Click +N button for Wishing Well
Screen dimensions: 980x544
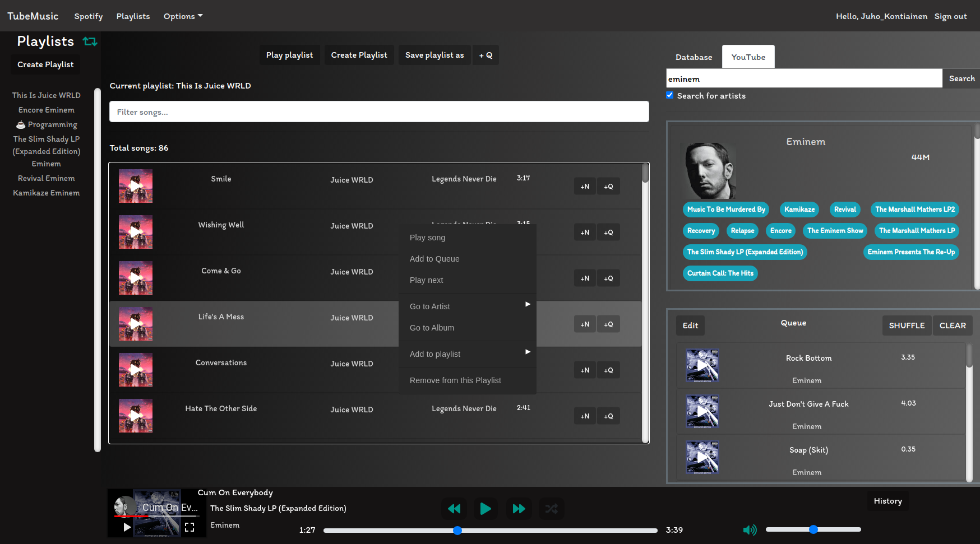585,233
